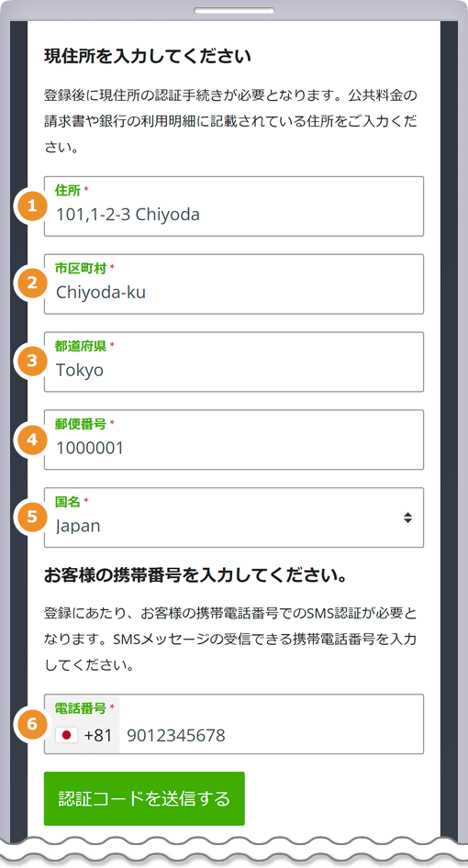
Task: Focus the 都道府県 Tokyo field
Action: [234, 362]
